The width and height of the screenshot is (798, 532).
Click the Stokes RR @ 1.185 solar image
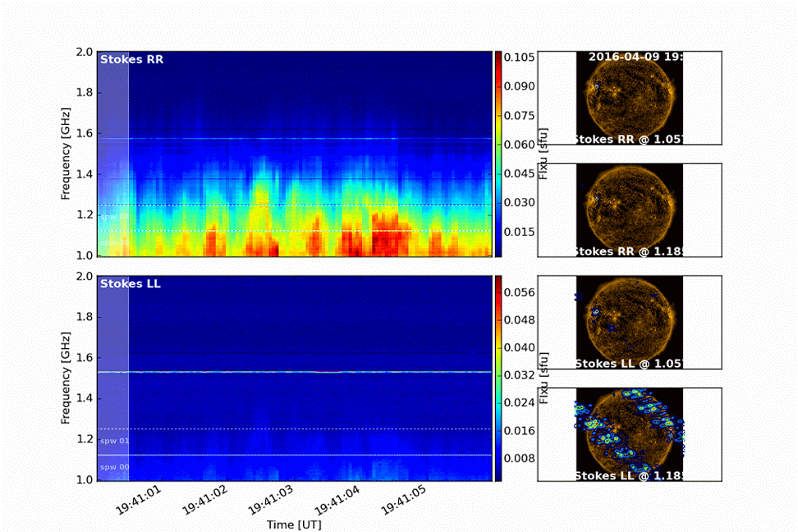pos(630,209)
